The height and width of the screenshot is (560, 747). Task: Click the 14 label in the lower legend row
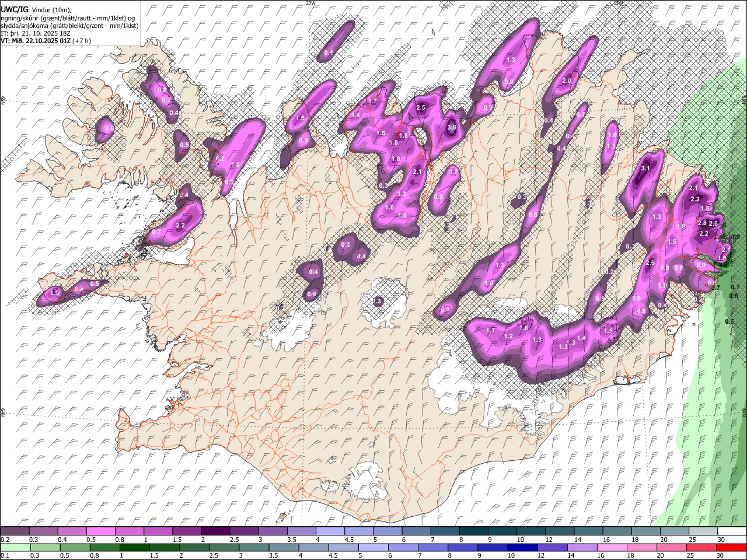tap(570, 556)
